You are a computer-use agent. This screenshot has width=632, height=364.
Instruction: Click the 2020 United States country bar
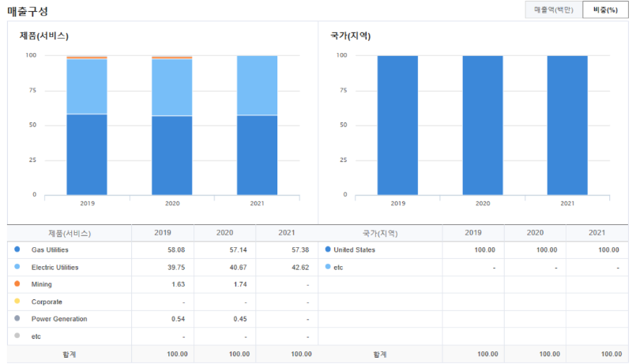click(x=483, y=126)
